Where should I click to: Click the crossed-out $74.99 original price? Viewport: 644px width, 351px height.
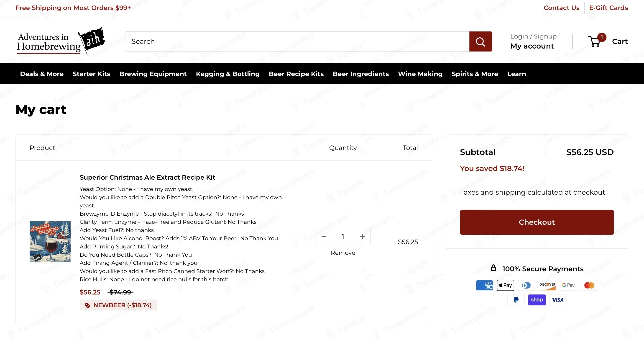click(x=120, y=292)
